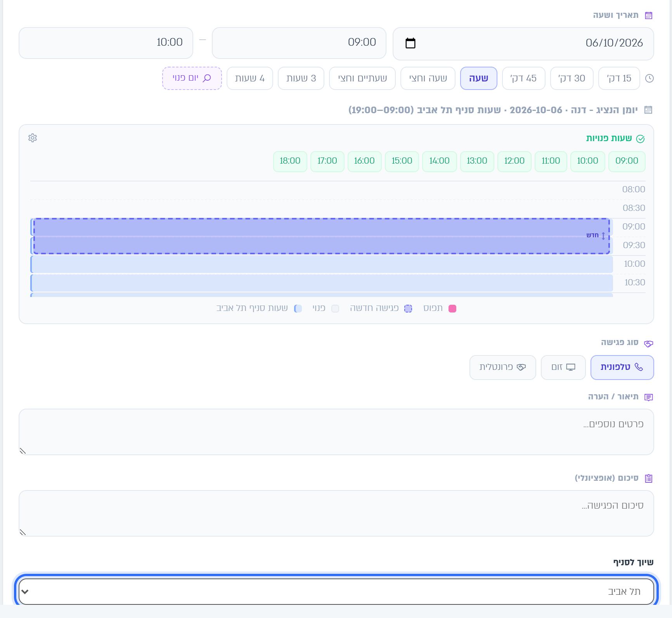672x618 pixels.
Task: Choose the 15:00 available slot chip
Action: (402, 161)
